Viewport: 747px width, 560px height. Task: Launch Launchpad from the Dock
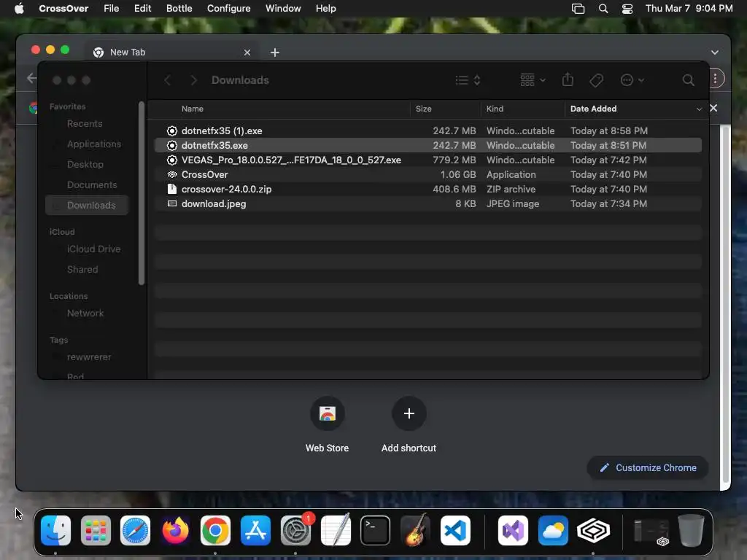coord(96,530)
